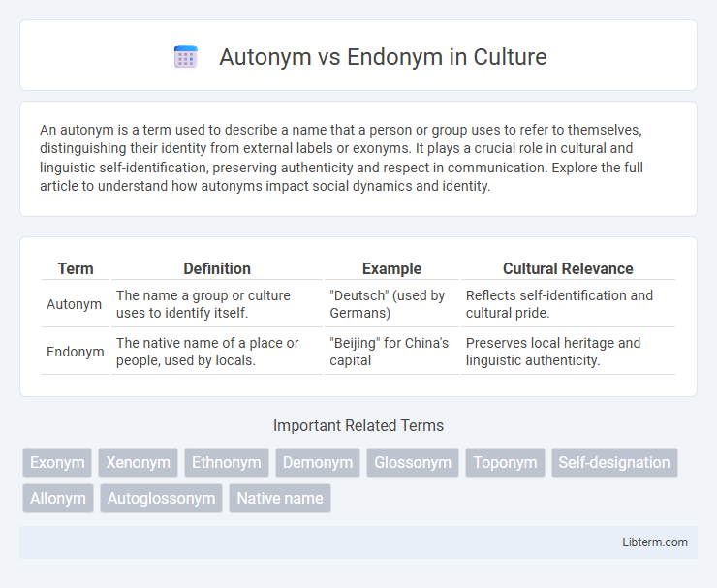Click the Allonym tag
The height and width of the screenshot is (588, 717).
pos(58,498)
